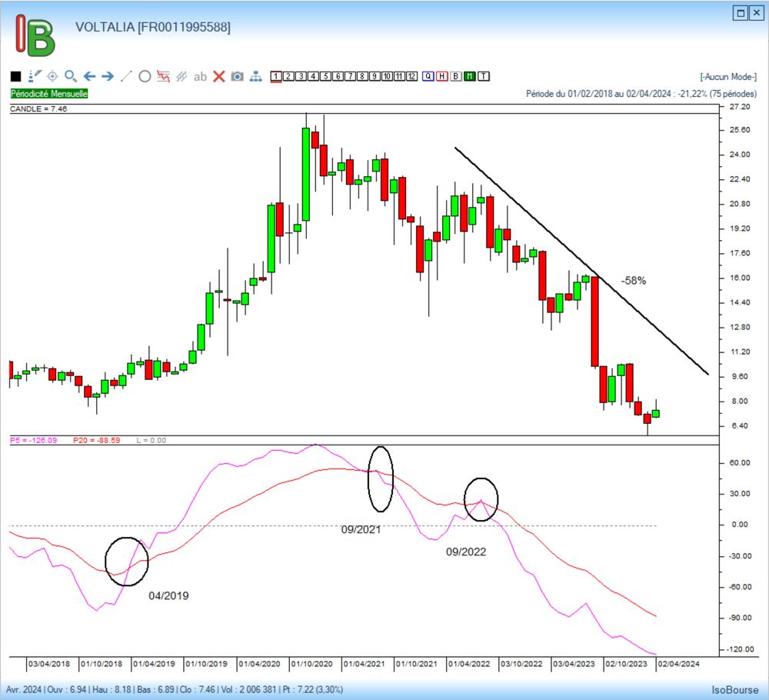The image size is (769, 700).
Task: Click the VOLTALIA [FR0011995588] title
Action: [x=153, y=27]
